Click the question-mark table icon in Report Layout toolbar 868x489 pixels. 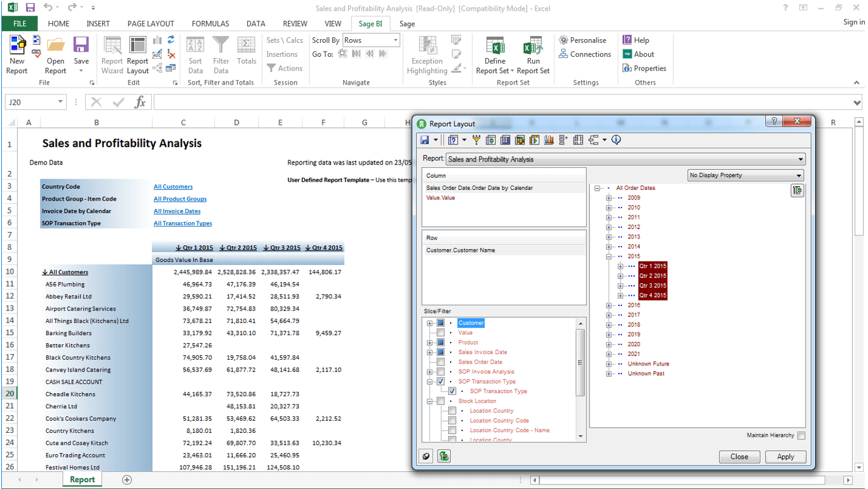(x=453, y=140)
